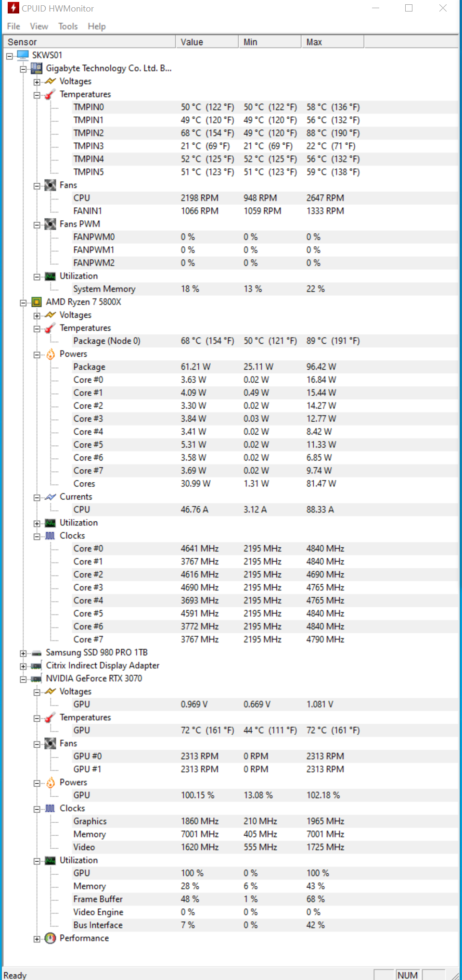The height and width of the screenshot is (980, 462).
Task: Collapse the Ryzen Clocks node
Action: click(x=37, y=537)
